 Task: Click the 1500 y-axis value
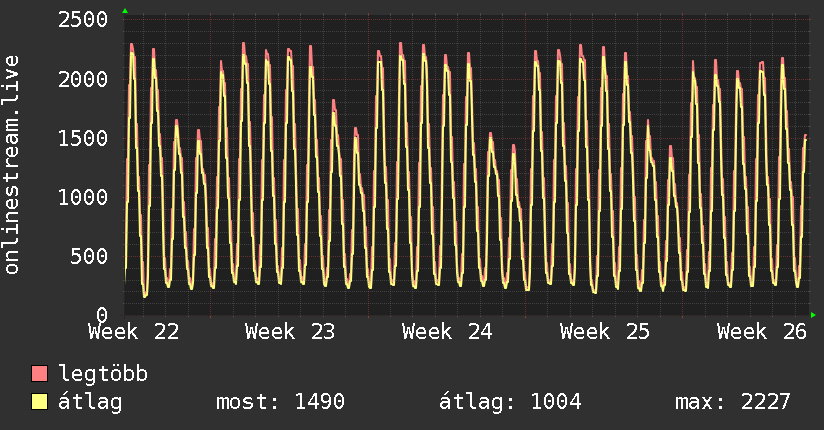83,138
